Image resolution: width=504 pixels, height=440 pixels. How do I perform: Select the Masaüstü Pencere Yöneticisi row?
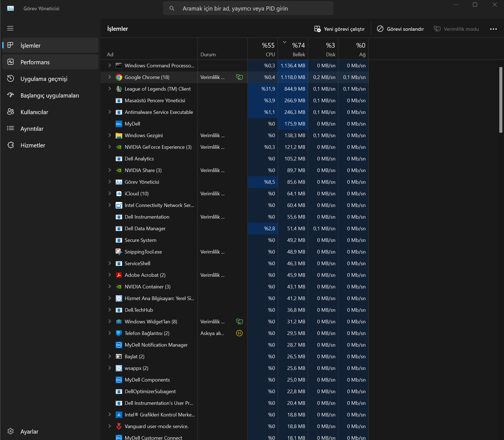tap(235, 101)
